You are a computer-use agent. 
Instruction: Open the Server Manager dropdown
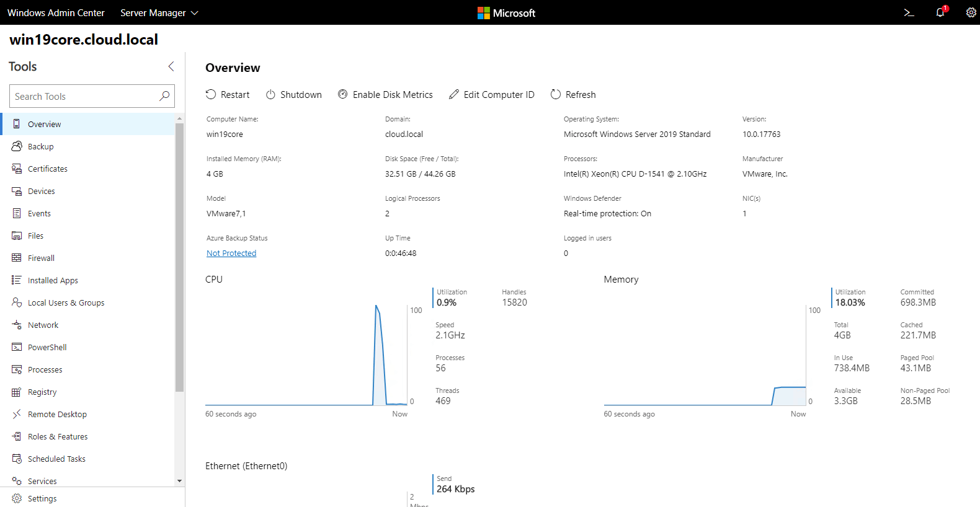pyautogui.click(x=159, y=12)
